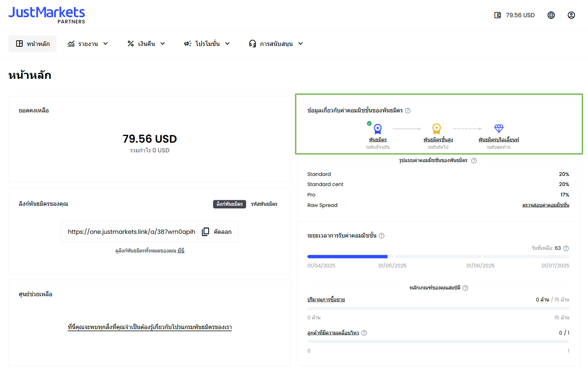588x378 pixels.
Task: Click the 01/07/2025 date label
Action: tap(556, 266)
